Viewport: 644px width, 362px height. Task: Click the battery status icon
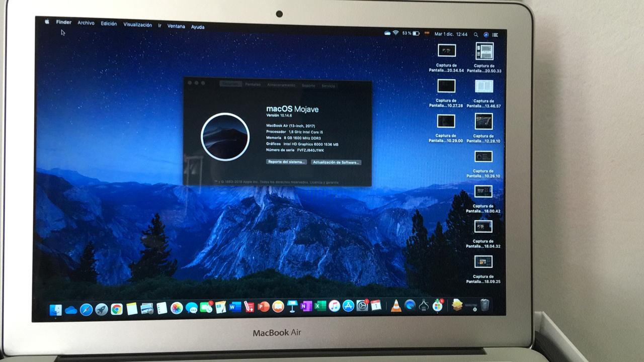416,33
